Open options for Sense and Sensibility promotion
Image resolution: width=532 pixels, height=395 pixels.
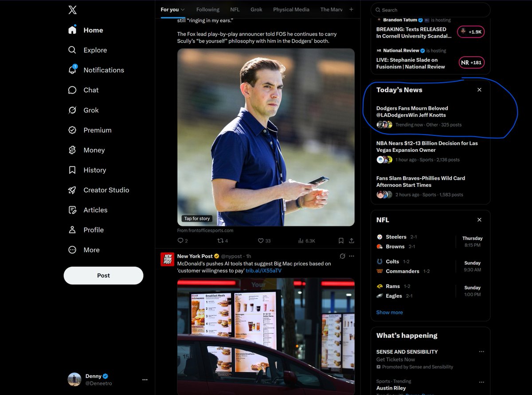point(481,352)
